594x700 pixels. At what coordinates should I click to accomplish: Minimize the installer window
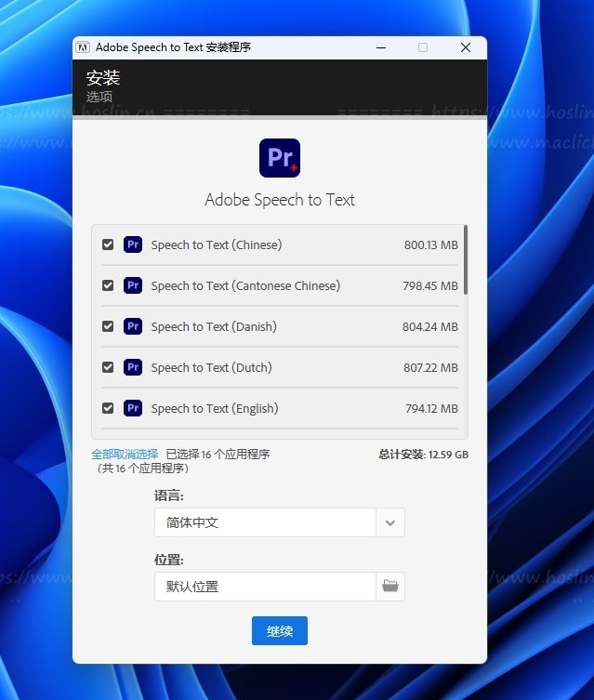click(381, 47)
